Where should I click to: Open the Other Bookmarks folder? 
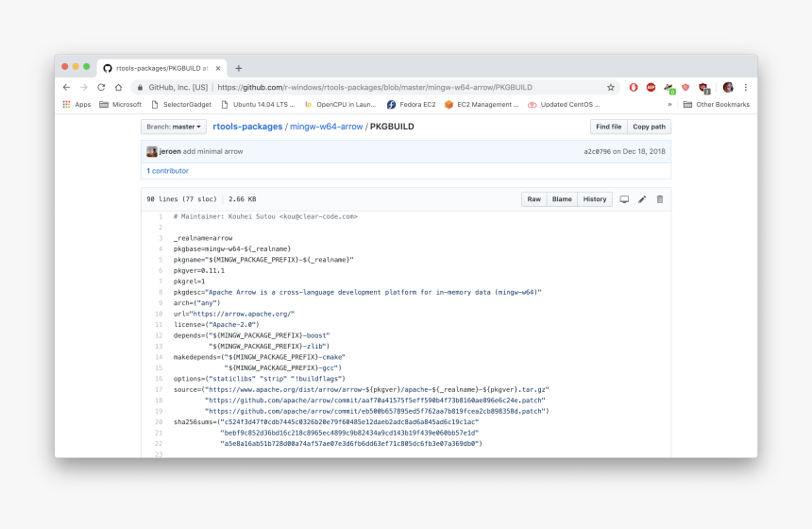click(x=717, y=105)
